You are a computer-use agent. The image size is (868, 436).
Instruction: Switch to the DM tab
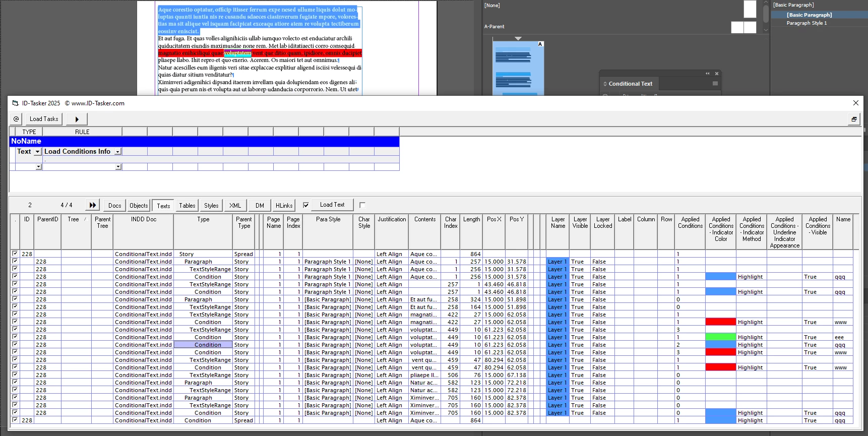pos(260,205)
